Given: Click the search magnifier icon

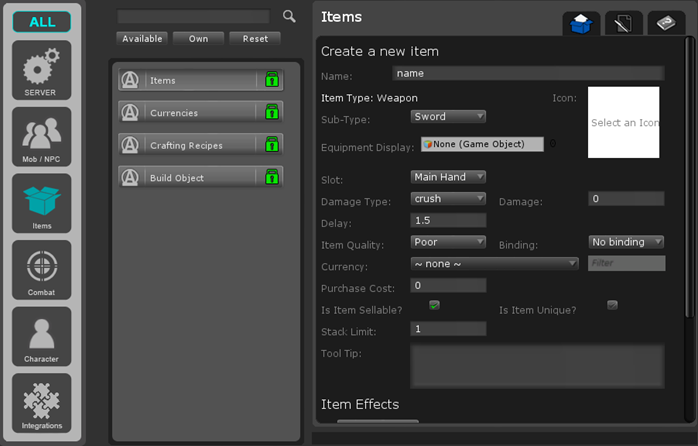Looking at the screenshot, I should pos(289,16).
